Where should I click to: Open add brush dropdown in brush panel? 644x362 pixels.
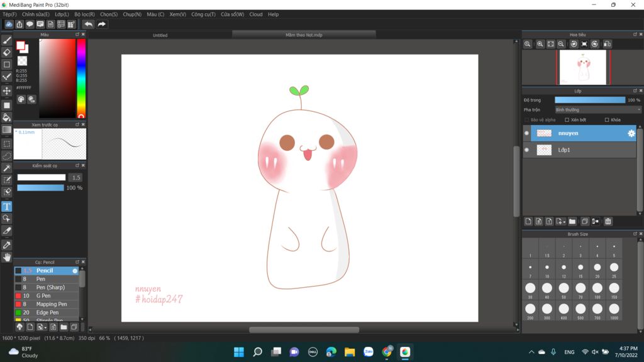tap(42, 327)
